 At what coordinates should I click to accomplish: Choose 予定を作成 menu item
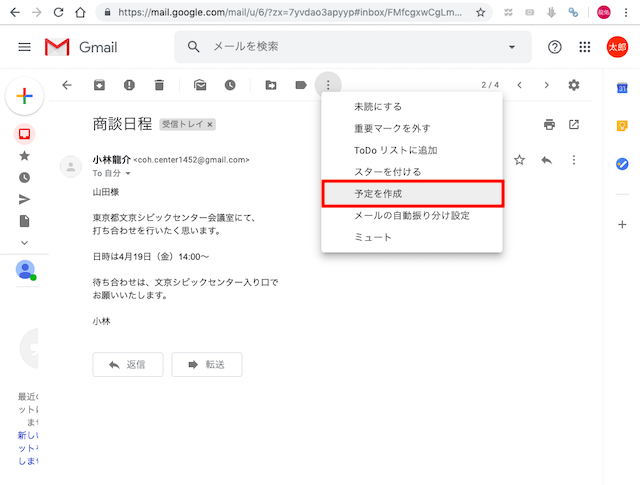pyautogui.click(x=412, y=194)
